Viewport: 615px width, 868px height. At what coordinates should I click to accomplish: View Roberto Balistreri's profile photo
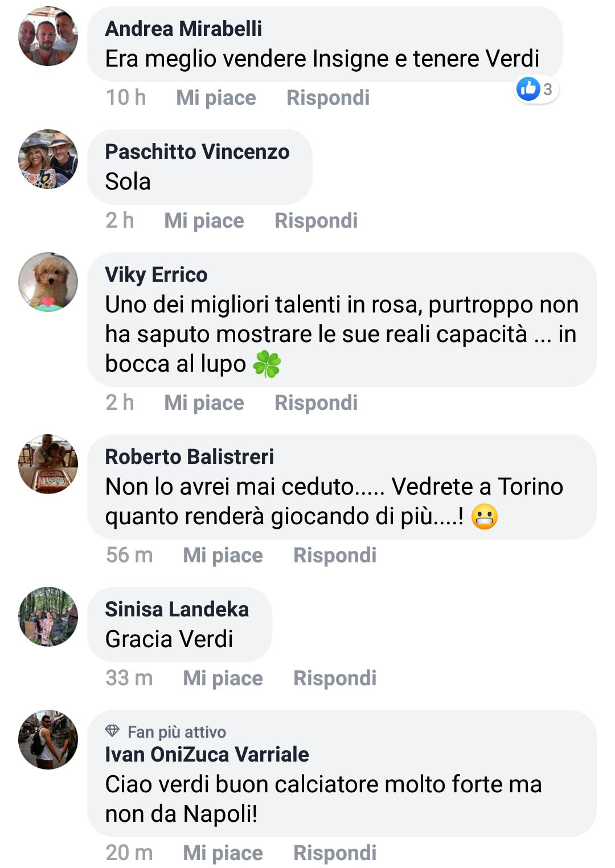coord(48,464)
